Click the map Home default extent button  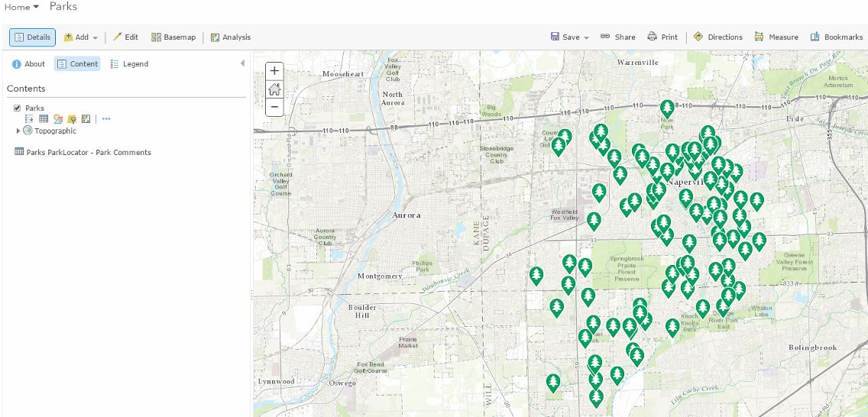(274, 89)
